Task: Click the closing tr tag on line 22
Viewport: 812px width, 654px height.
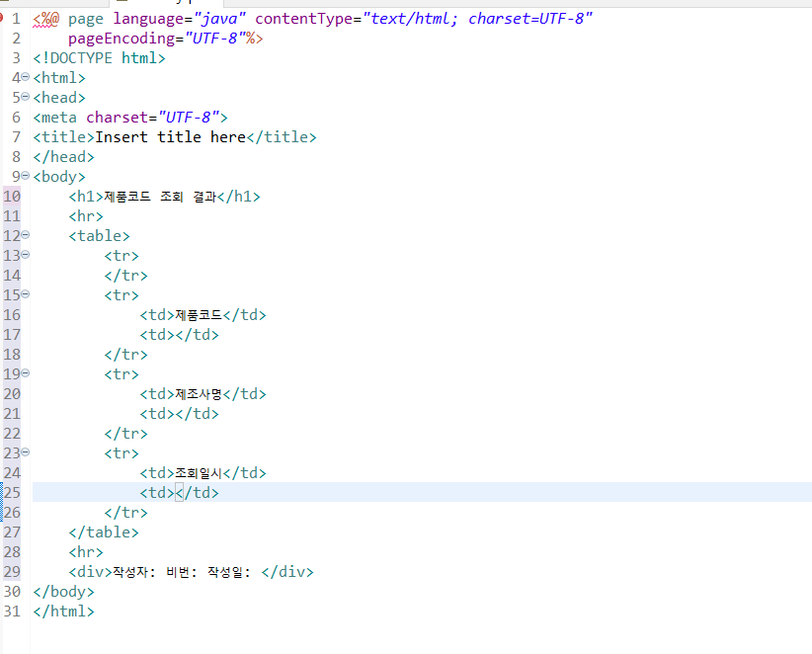Action: coord(125,434)
